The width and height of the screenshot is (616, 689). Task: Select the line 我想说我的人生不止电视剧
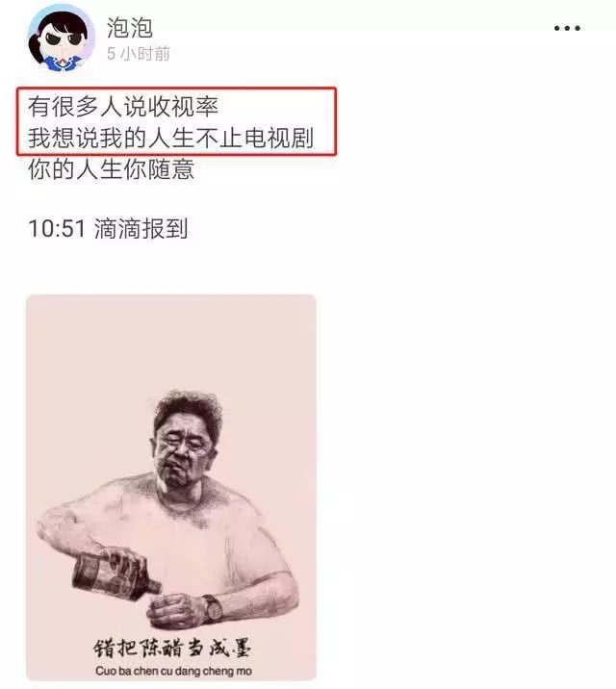[x=171, y=138]
